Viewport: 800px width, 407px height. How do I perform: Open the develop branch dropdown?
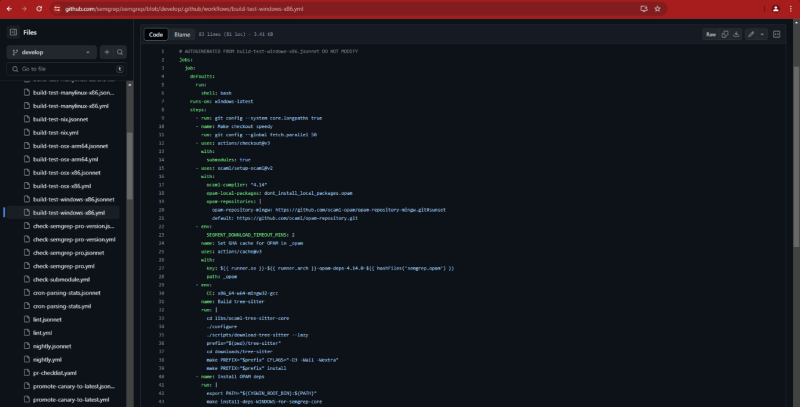pos(52,52)
